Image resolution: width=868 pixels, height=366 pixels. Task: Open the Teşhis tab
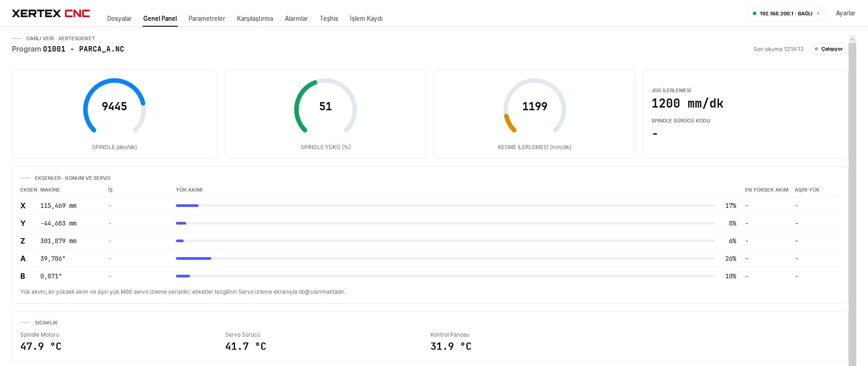coord(329,19)
